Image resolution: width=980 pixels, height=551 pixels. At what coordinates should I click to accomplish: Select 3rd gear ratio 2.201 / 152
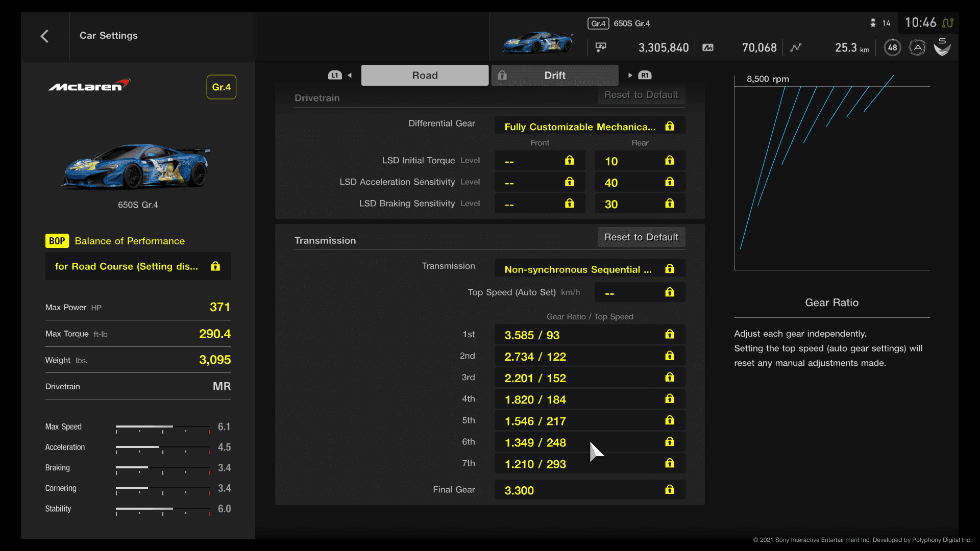[x=590, y=378]
